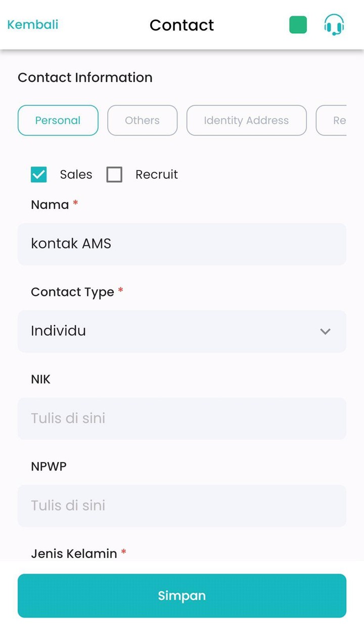Screen dimensions: 364x631
Task: Click the red asterisk beside Jenis Kelamin
Action: pos(123,551)
